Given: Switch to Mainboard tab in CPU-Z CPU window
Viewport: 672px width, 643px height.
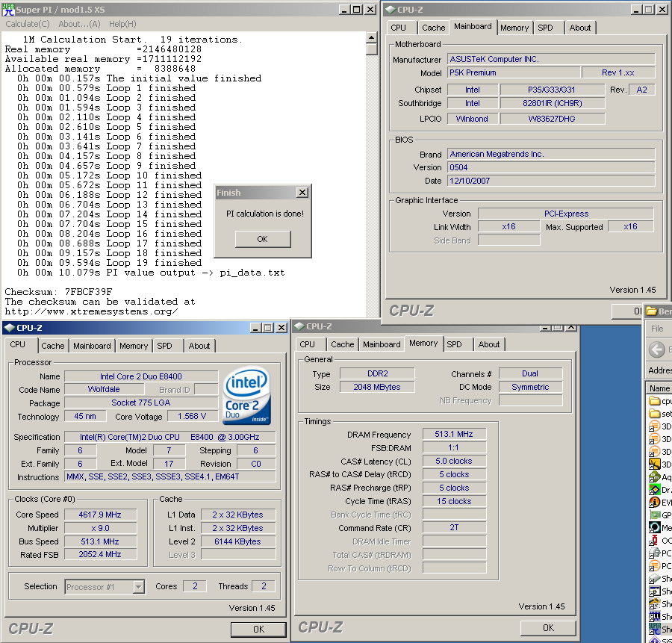Looking at the screenshot, I should [92, 346].
